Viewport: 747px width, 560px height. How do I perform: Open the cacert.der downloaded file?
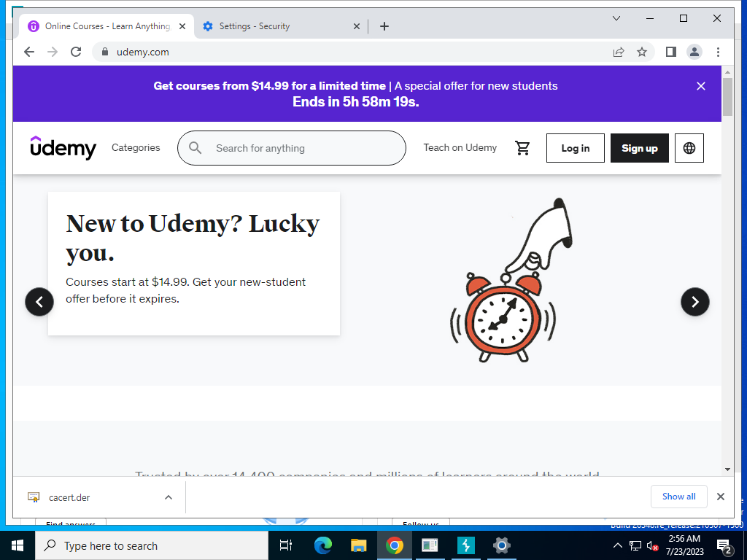pyautogui.click(x=69, y=497)
